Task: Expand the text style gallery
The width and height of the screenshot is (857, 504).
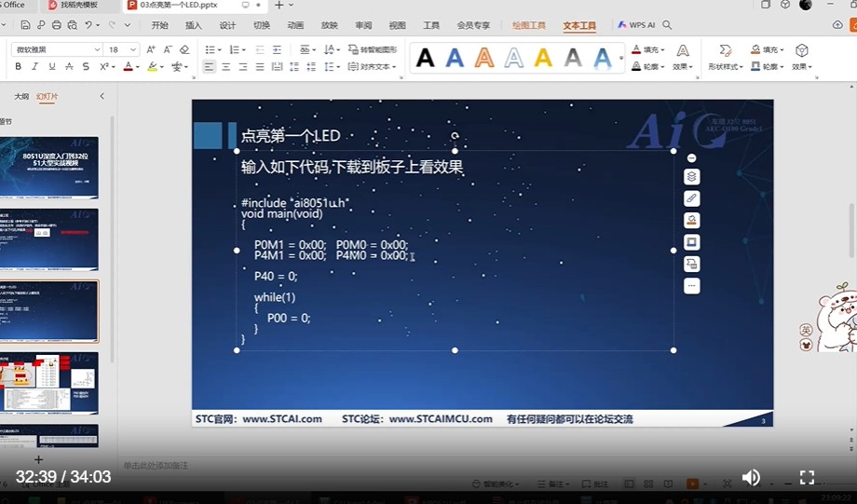Action: click(x=621, y=58)
